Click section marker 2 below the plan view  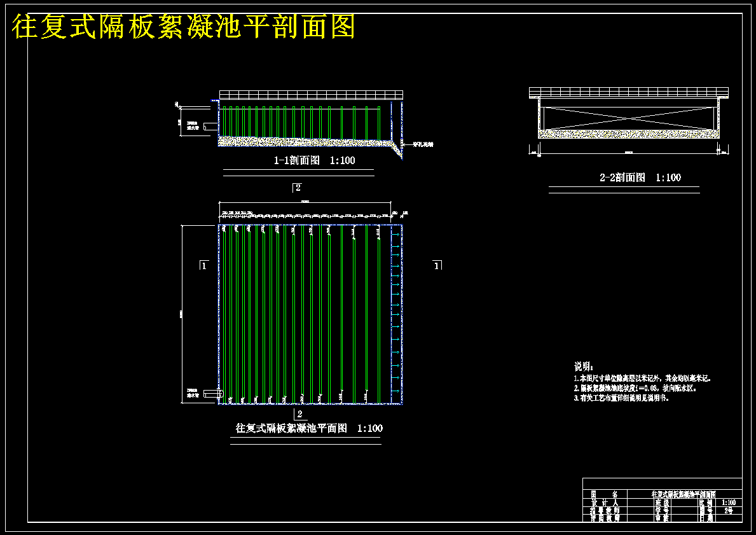[299, 414]
